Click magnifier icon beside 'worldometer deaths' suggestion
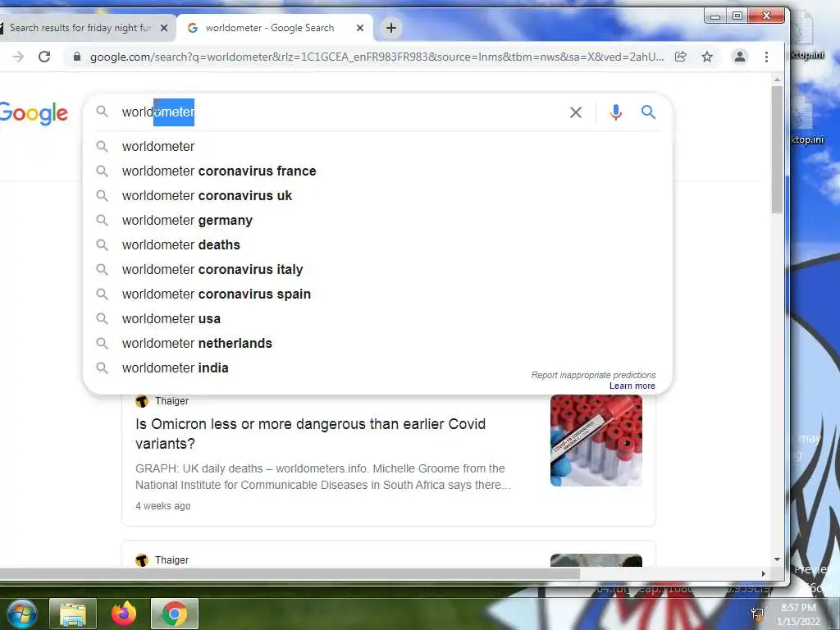The width and height of the screenshot is (840, 630). point(102,244)
